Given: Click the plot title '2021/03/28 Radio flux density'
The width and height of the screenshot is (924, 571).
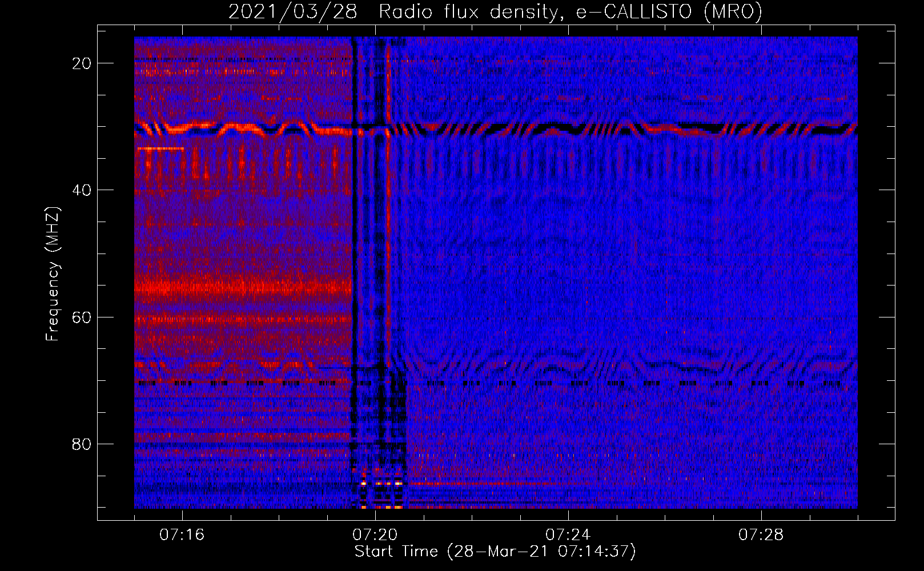Looking at the screenshot, I should pyautogui.click(x=496, y=12).
